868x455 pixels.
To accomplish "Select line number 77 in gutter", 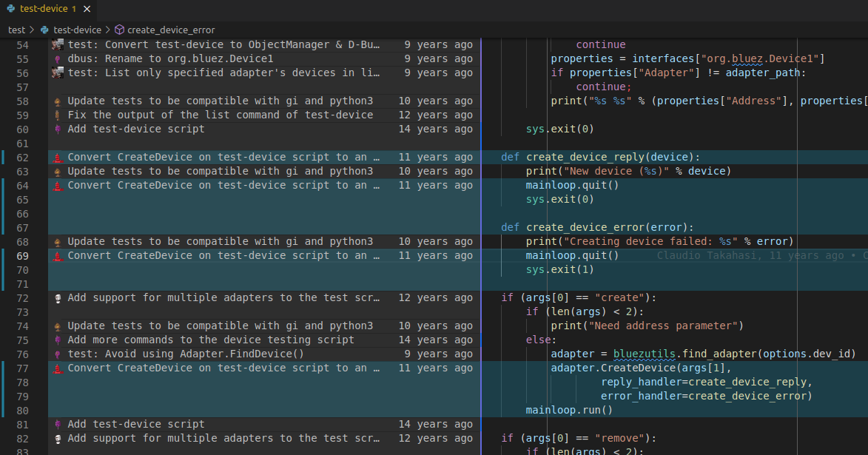I will (x=23, y=368).
